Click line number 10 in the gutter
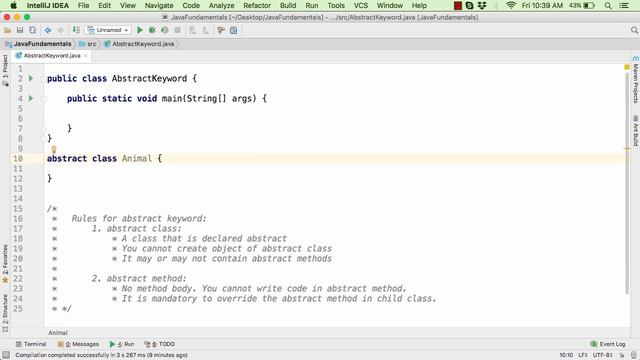640x360 pixels. pos(18,158)
